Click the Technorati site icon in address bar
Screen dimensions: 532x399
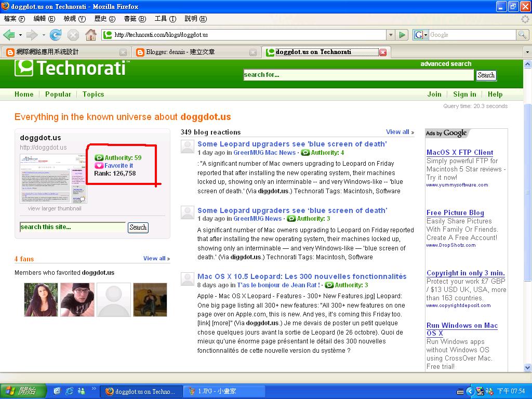(x=108, y=35)
